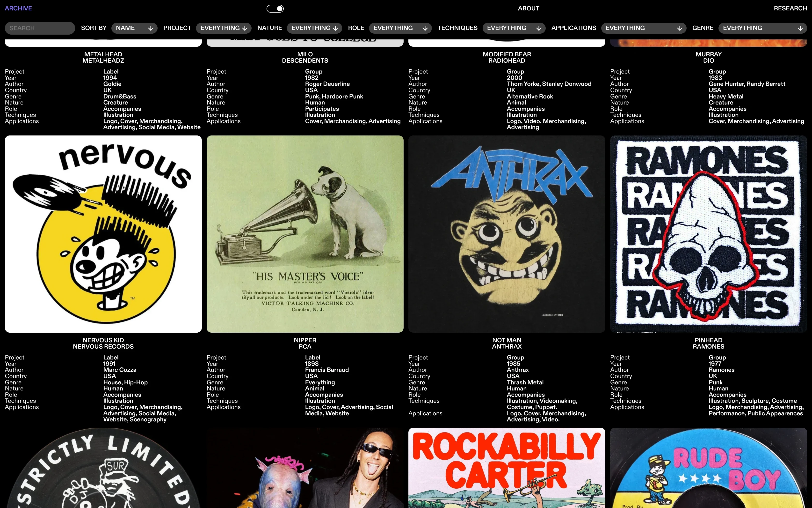812x508 pixels.
Task: Click author Marc Cozza
Action: [120, 370]
